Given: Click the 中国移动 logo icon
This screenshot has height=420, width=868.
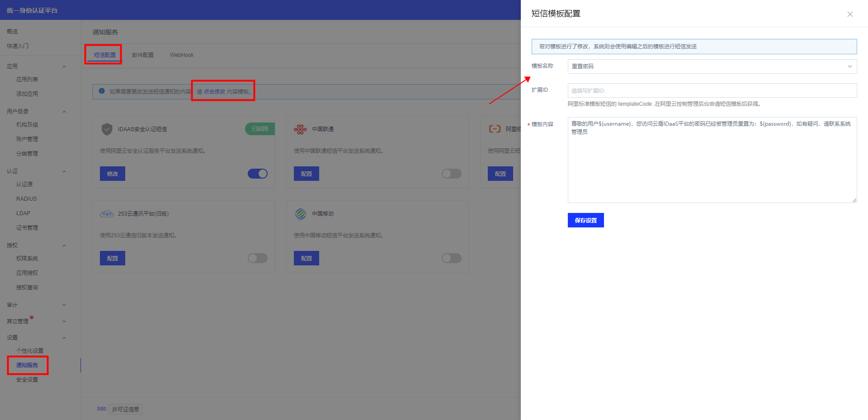Looking at the screenshot, I should point(301,214).
